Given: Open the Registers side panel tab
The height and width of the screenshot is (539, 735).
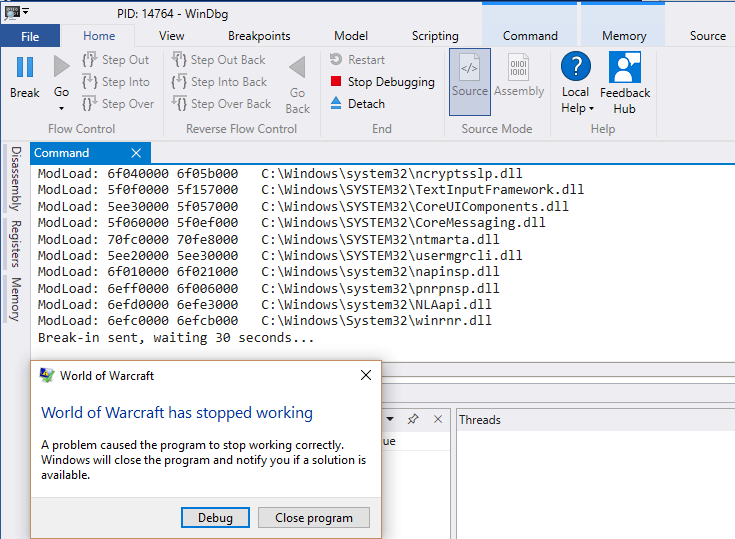Looking at the screenshot, I should [x=16, y=244].
